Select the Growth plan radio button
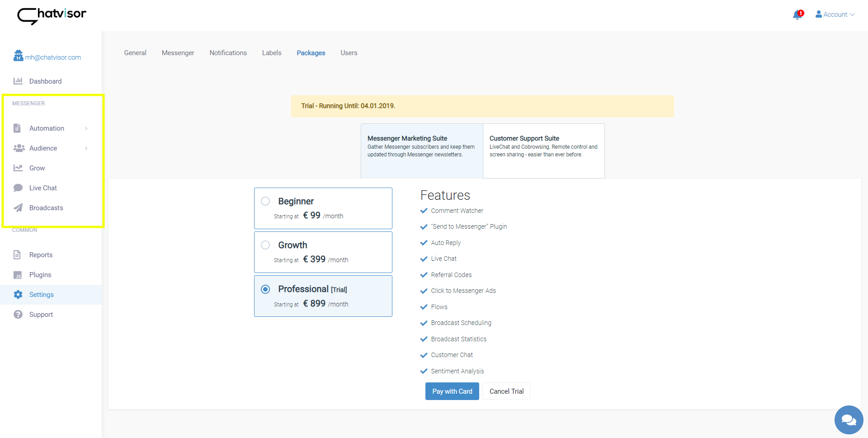This screenshot has height=438, width=868. [x=265, y=245]
